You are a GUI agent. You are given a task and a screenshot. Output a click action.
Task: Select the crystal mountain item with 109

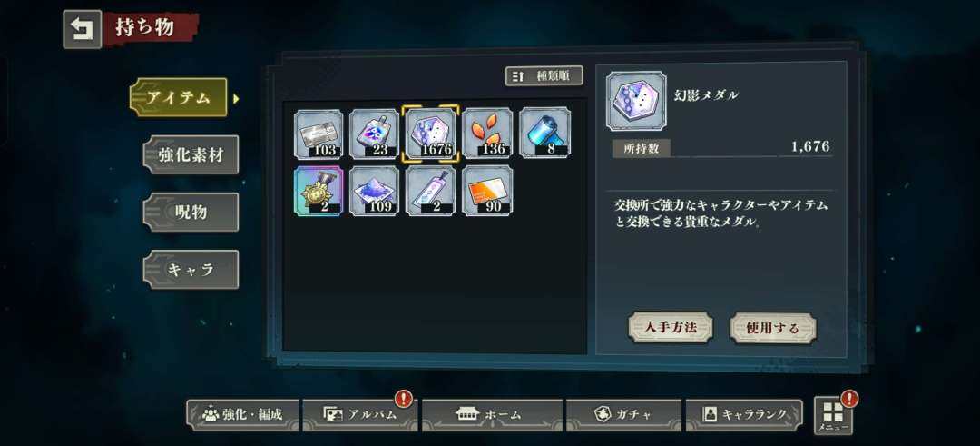[x=375, y=191]
